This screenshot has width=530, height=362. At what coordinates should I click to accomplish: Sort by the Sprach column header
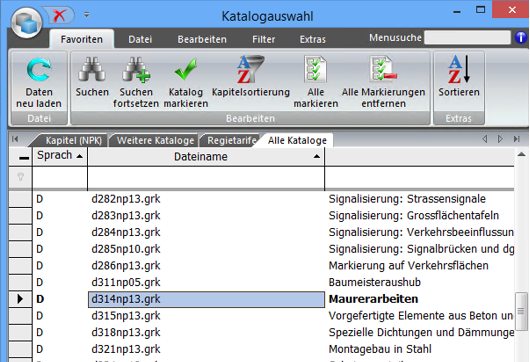(x=59, y=155)
